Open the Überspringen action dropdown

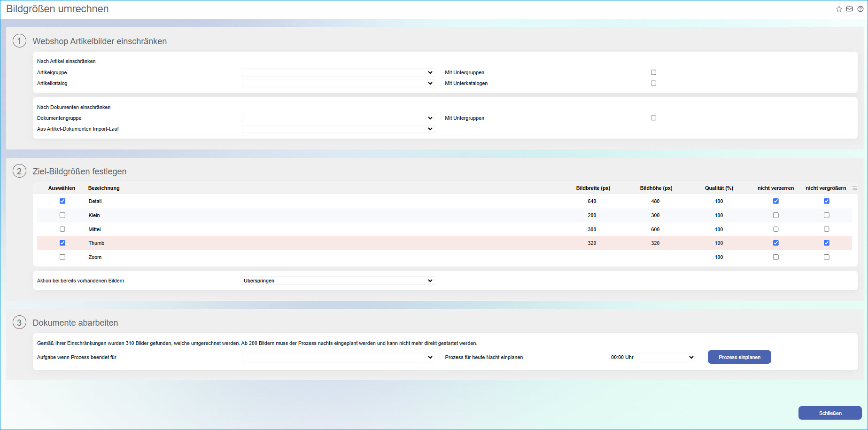338,281
